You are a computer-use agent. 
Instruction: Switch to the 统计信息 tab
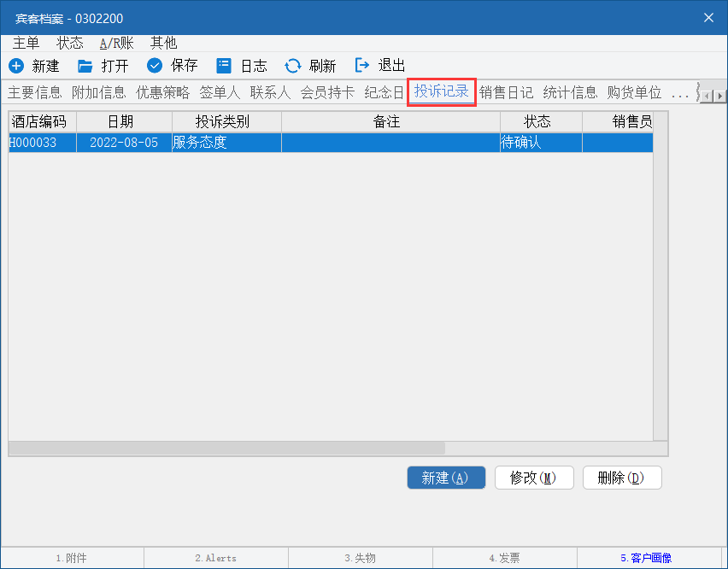pos(570,92)
